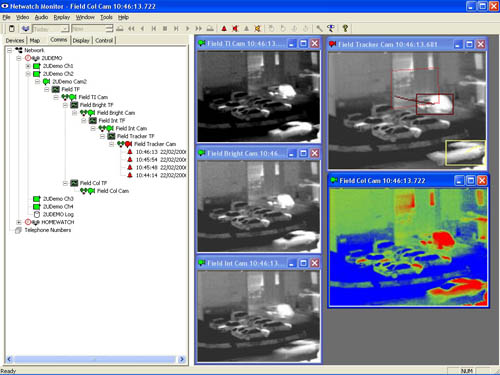Click the Field Col Cam colored video view
Image resolution: width=500 pixels, height=375 pixels.
coord(408,247)
